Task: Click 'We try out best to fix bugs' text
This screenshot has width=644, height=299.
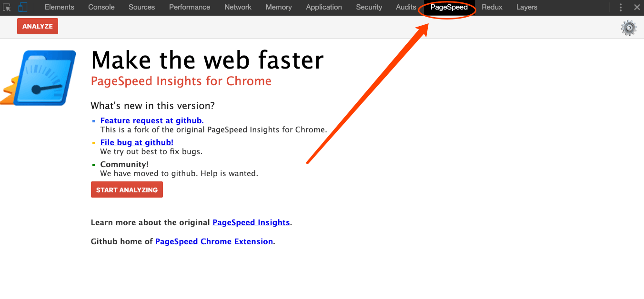Action: click(151, 151)
